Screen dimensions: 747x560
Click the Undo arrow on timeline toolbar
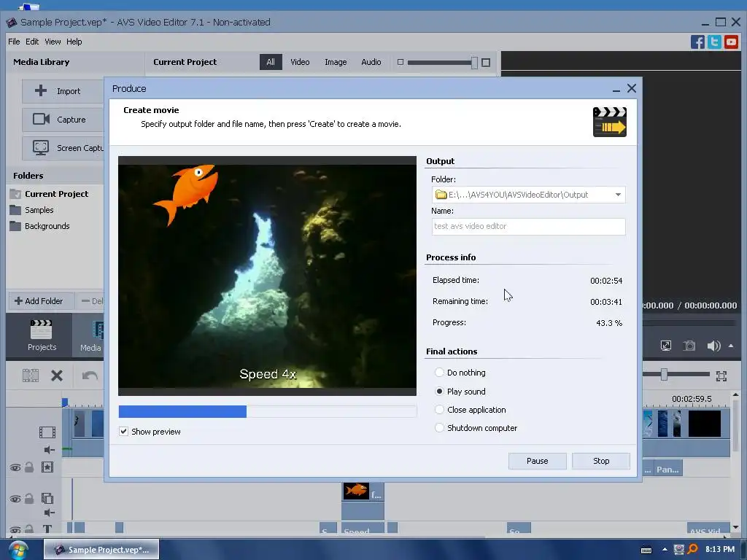pyautogui.click(x=90, y=376)
